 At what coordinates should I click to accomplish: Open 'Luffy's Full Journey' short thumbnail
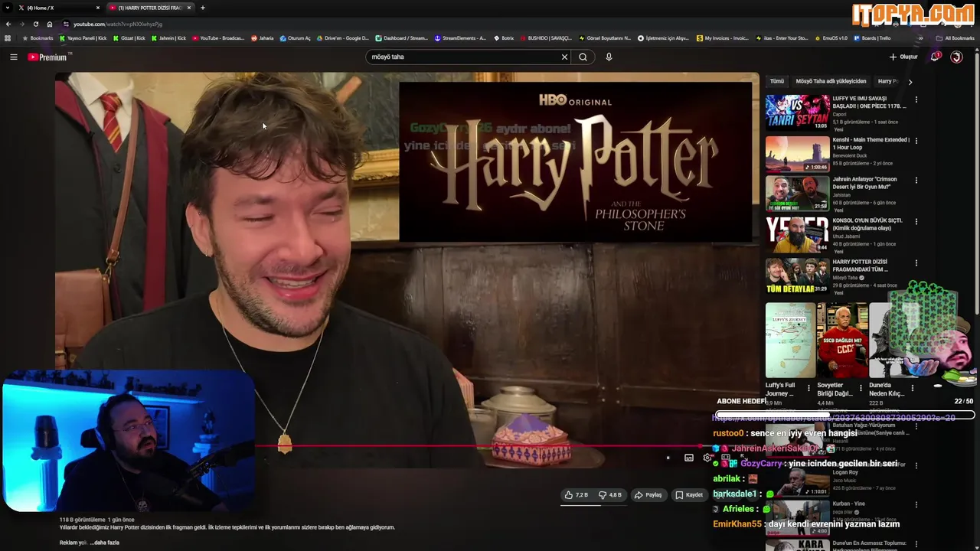pyautogui.click(x=790, y=341)
